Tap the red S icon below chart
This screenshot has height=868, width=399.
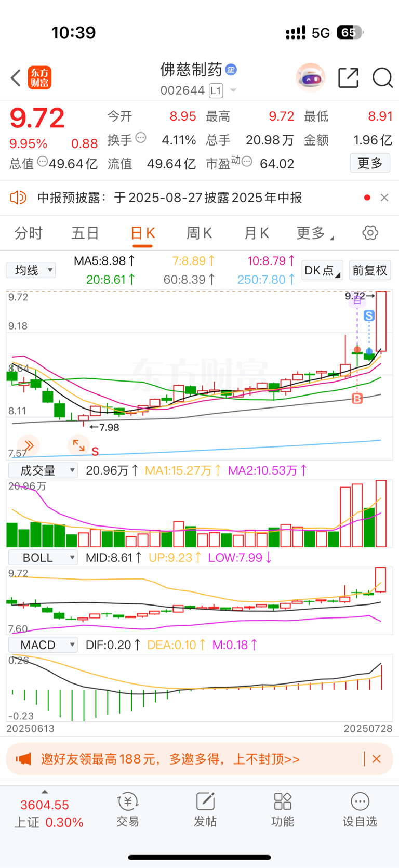click(95, 452)
